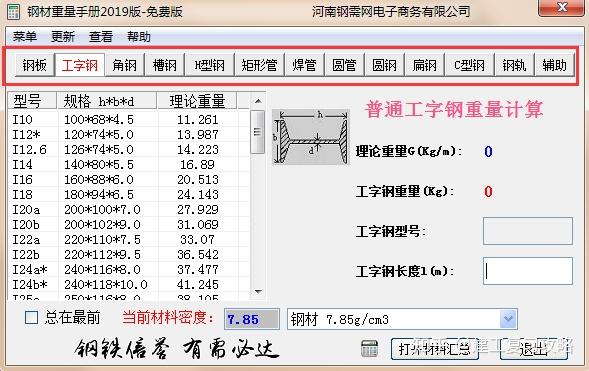Select the I12.6 row
Viewport: 589px width, 371px height.
click(129, 149)
